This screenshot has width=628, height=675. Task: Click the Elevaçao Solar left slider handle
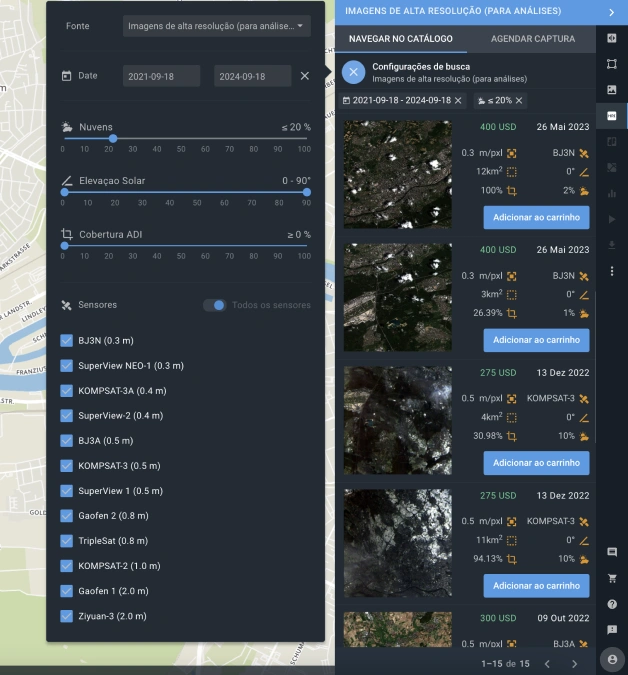65,192
